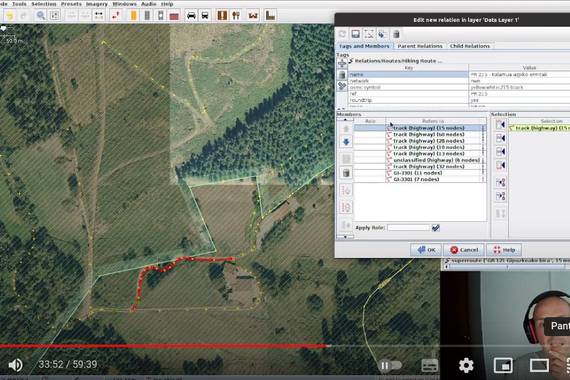Click the refresh icon in relation editor toolbar

(x=342, y=34)
